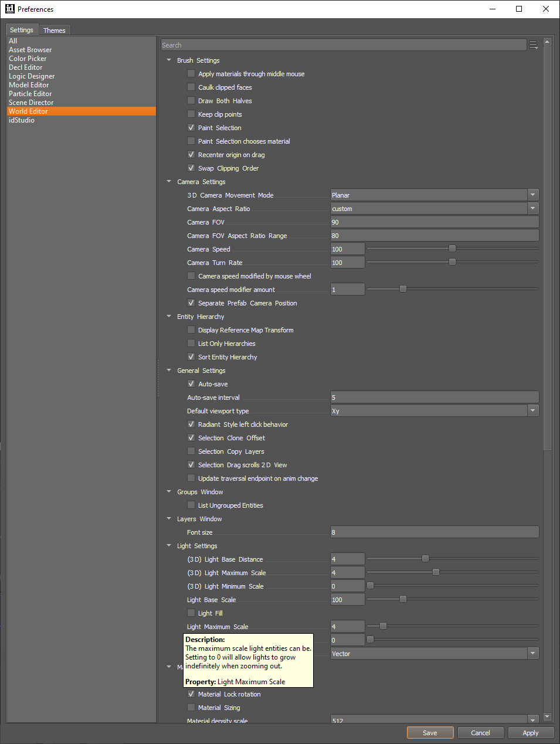Viewport: 560px width, 744px height.
Task: Toggle Separate Prefab Camera Position
Action: click(x=191, y=303)
